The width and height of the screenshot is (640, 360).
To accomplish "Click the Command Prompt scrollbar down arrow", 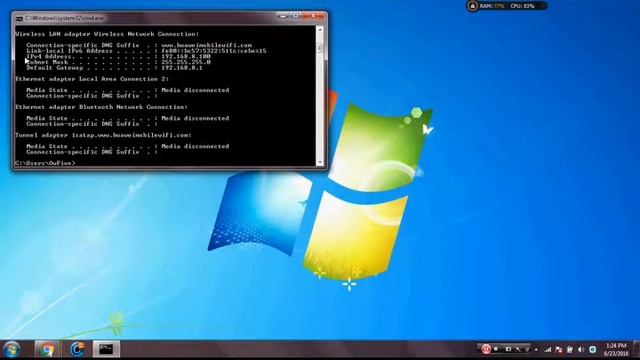I will click(x=320, y=162).
